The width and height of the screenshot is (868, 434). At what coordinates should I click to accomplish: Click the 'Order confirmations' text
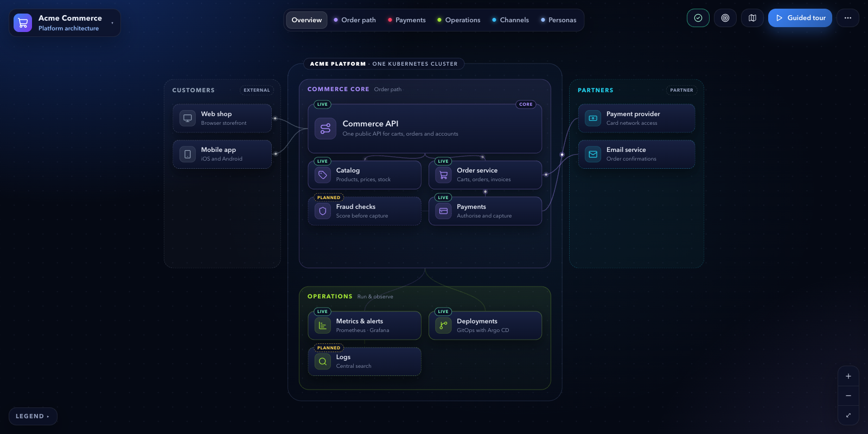pyautogui.click(x=631, y=159)
